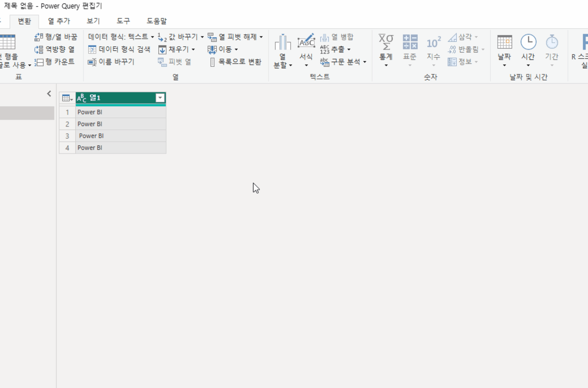The height and width of the screenshot is (388, 588).
Task: Expand the 값 바꾸기 dropdown arrow
Action: click(x=202, y=37)
